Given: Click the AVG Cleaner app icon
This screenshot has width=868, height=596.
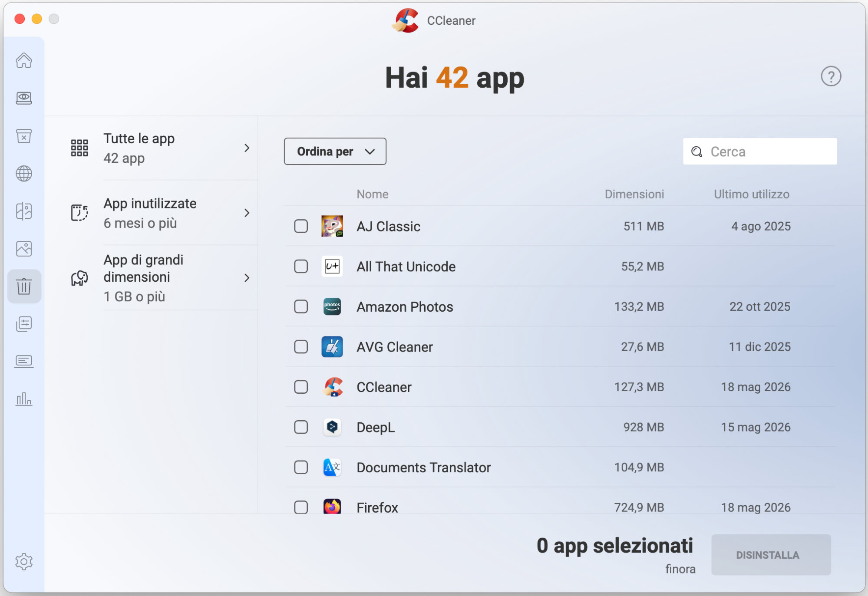Looking at the screenshot, I should click(x=332, y=347).
